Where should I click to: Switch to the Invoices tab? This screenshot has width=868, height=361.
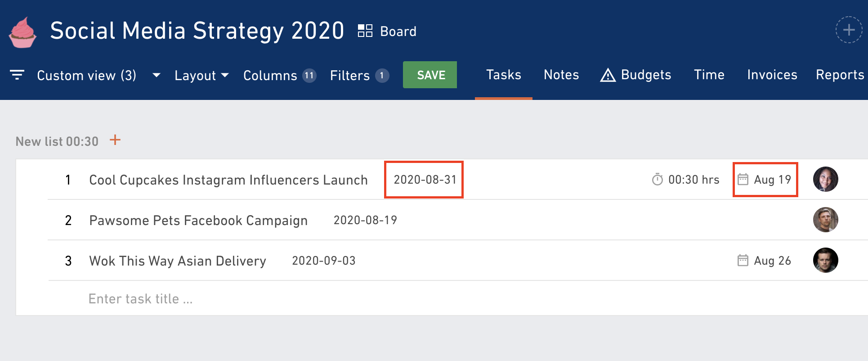772,75
